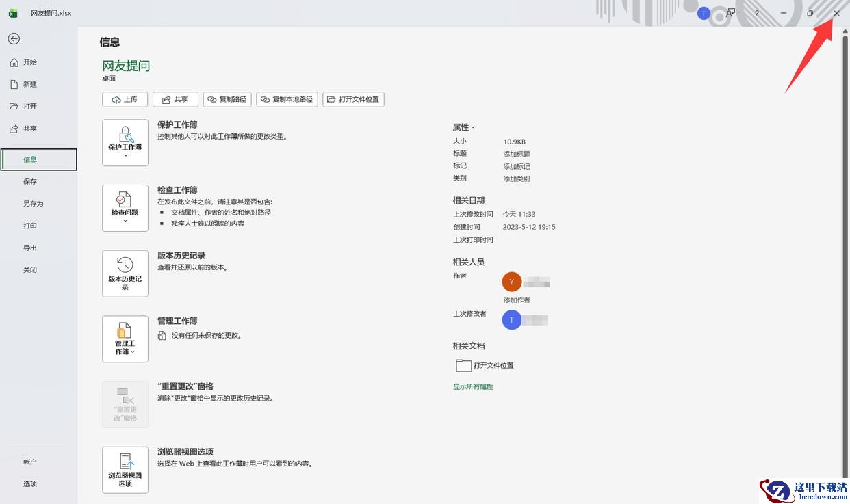Image resolution: width=850 pixels, height=504 pixels.
Task: Click the help question mark icon
Action: click(x=757, y=13)
